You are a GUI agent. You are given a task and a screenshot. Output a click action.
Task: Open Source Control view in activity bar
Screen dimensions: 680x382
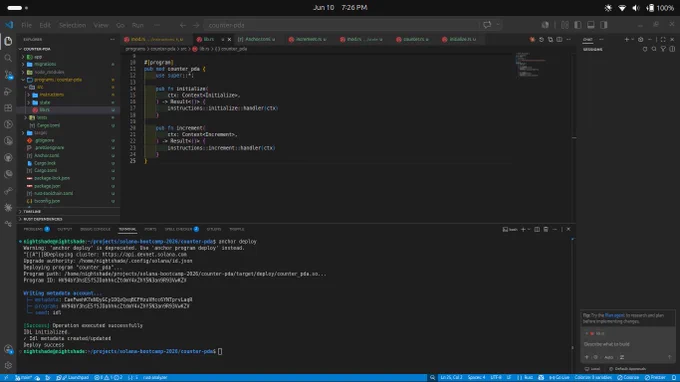pyautogui.click(x=8, y=75)
